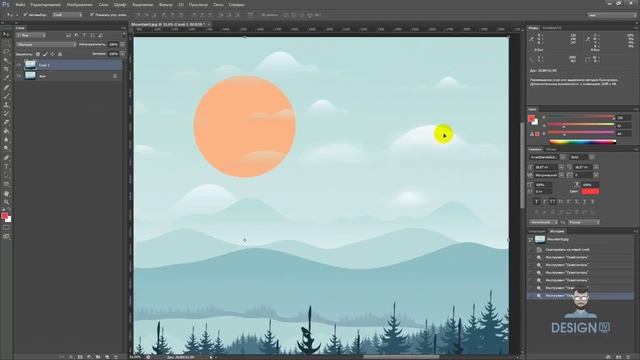The image size is (640, 360).
Task: Hide the Слой 1 layer visibility
Action: point(18,64)
